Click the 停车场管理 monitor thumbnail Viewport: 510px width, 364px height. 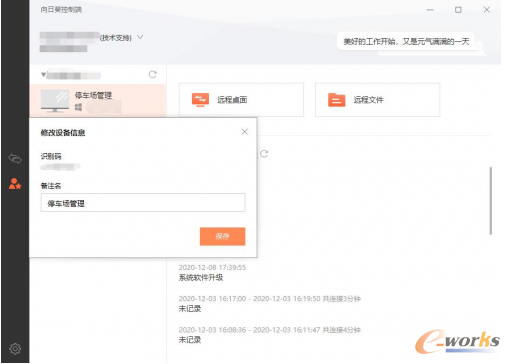tap(55, 101)
